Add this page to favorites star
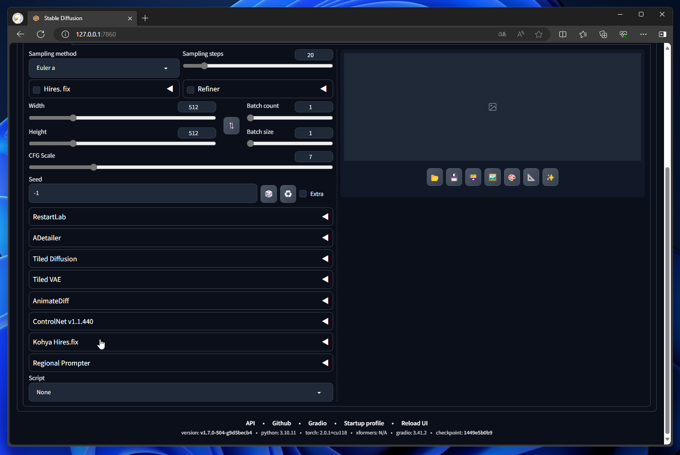 click(x=539, y=34)
